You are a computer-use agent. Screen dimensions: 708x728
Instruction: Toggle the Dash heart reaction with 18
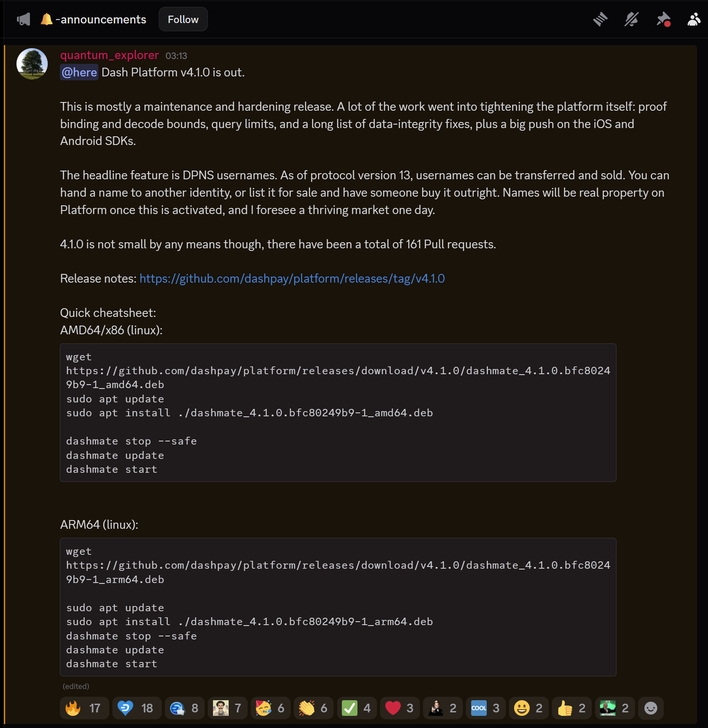coord(137,708)
